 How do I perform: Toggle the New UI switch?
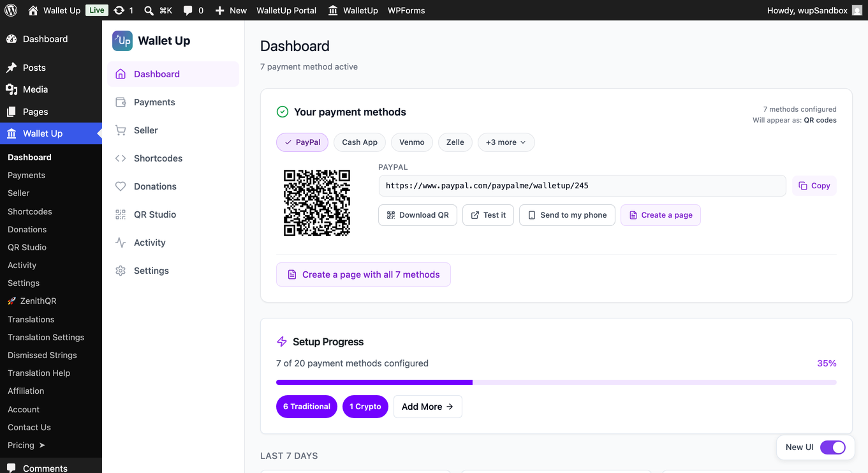pyautogui.click(x=833, y=447)
